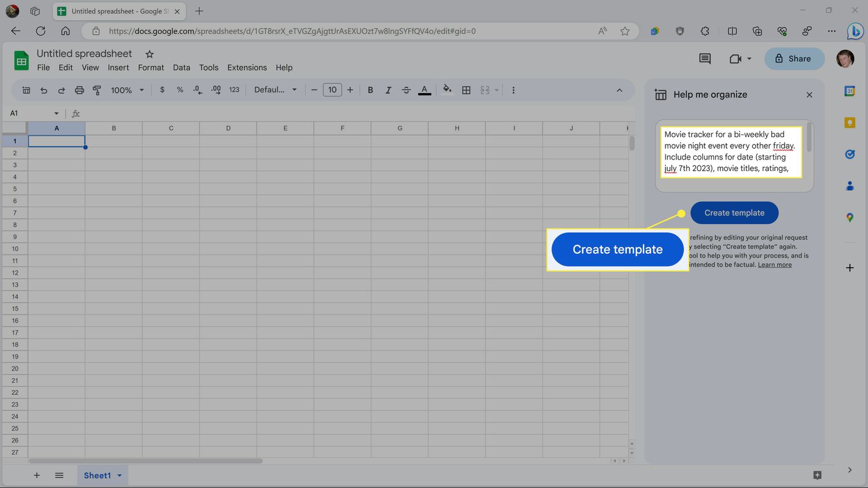
Task: Open the borders tool
Action: pyautogui.click(x=466, y=90)
